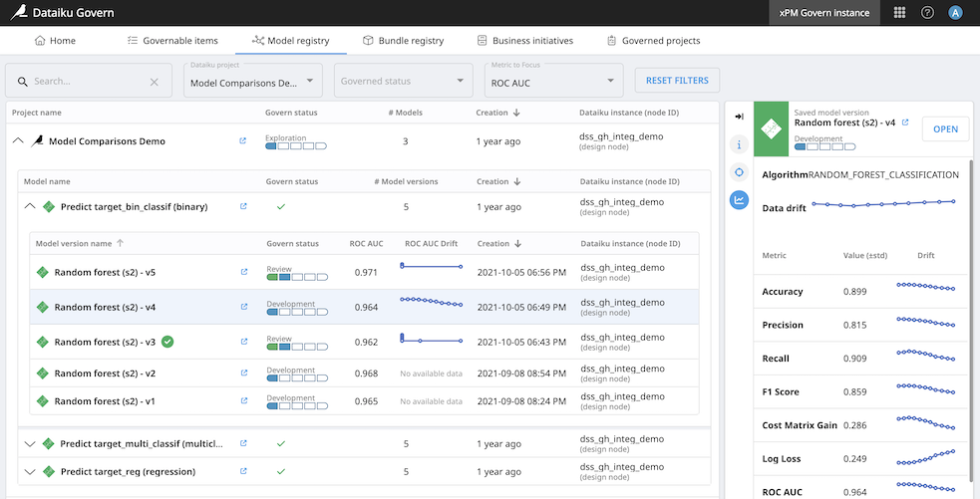Go to Bundle registry tab
This screenshot has width=980, height=499.
pos(403,41)
